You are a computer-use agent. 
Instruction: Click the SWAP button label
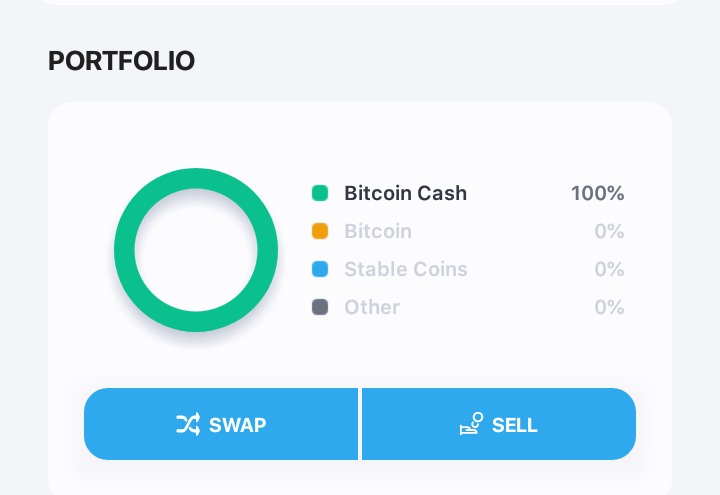[237, 425]
